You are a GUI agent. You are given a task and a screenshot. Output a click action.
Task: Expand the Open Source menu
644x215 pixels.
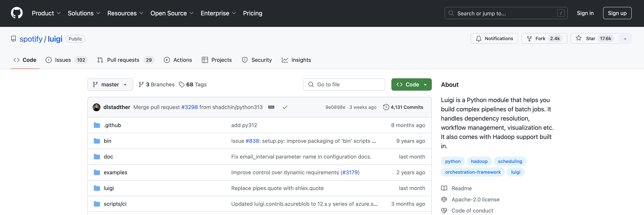pos(172,13)
